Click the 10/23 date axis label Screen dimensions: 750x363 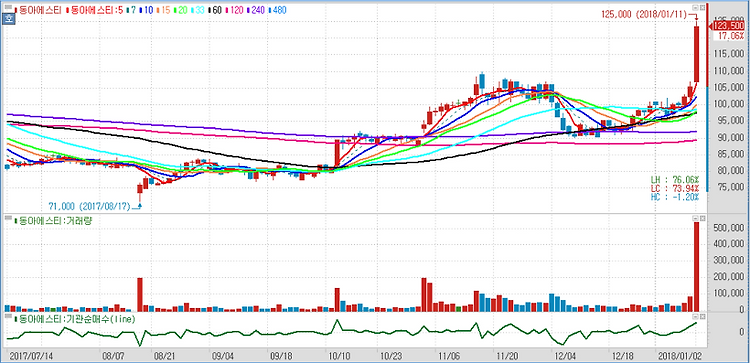390,356
